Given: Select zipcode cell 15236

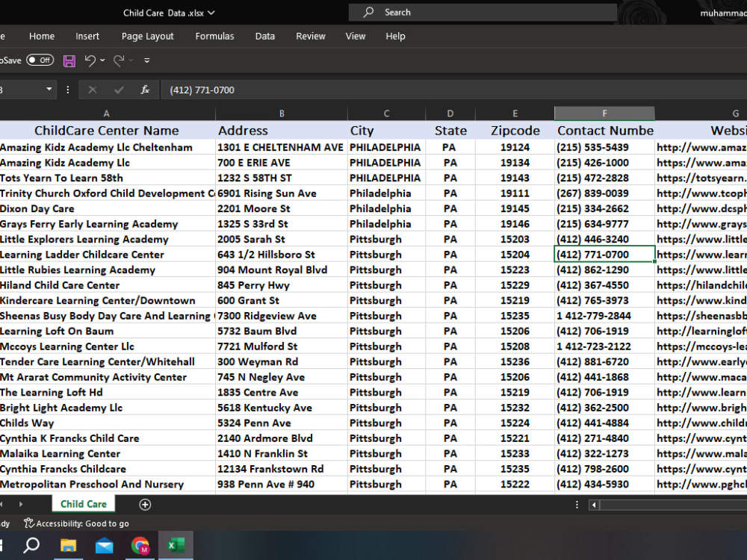Looking at the screenshot, I should tap(515, 362).
